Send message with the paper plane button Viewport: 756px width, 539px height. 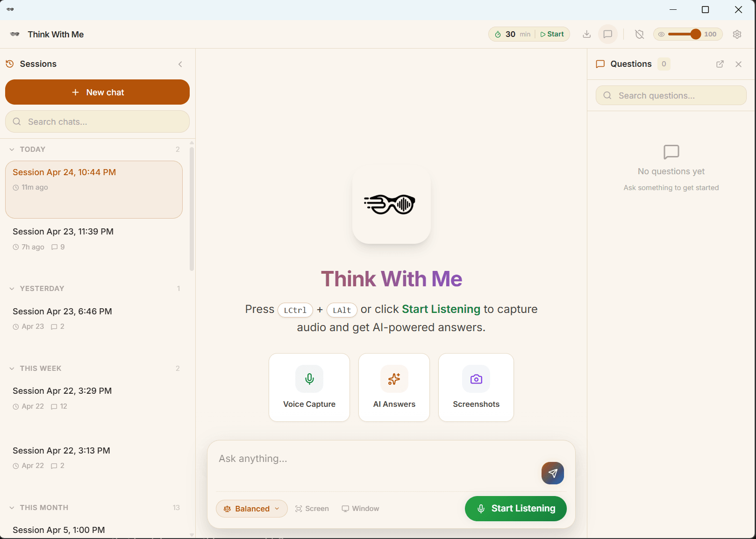tap(553, 473)
